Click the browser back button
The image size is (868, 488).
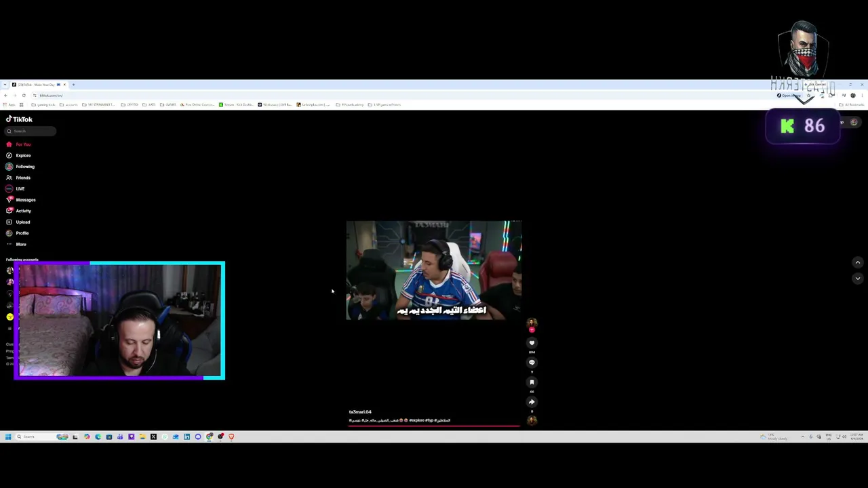pyautogui.click(x=5, y=96)
